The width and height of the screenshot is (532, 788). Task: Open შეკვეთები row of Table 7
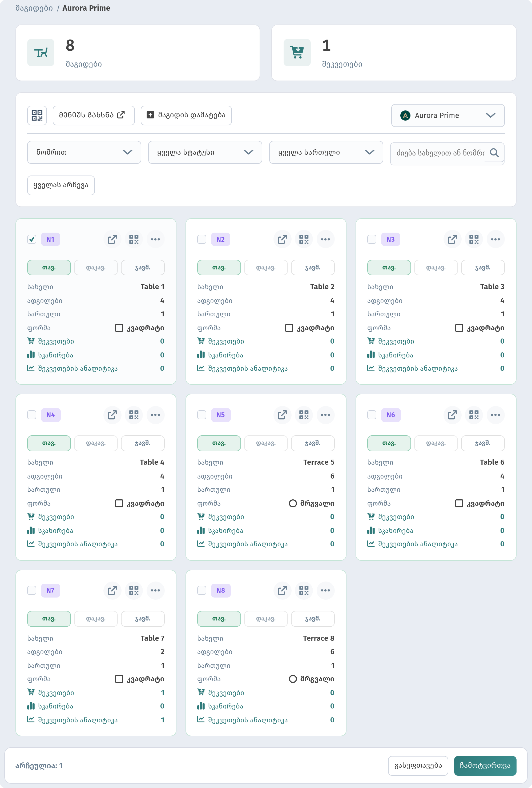[96, 693]
